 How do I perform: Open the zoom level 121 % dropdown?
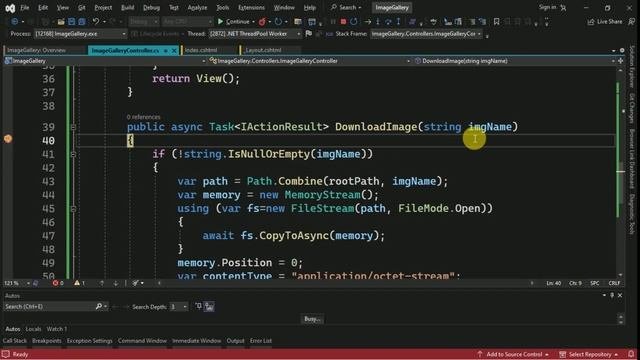(x=28, y=283)
